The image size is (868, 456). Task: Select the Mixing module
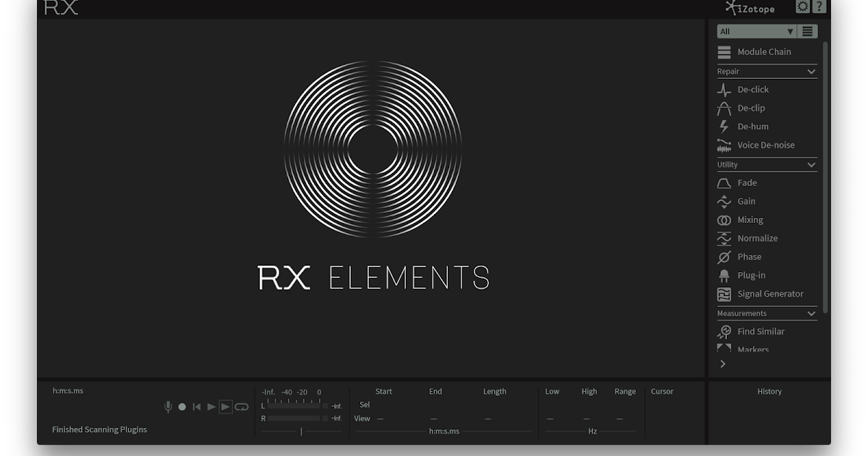click(x=740, y=220)
